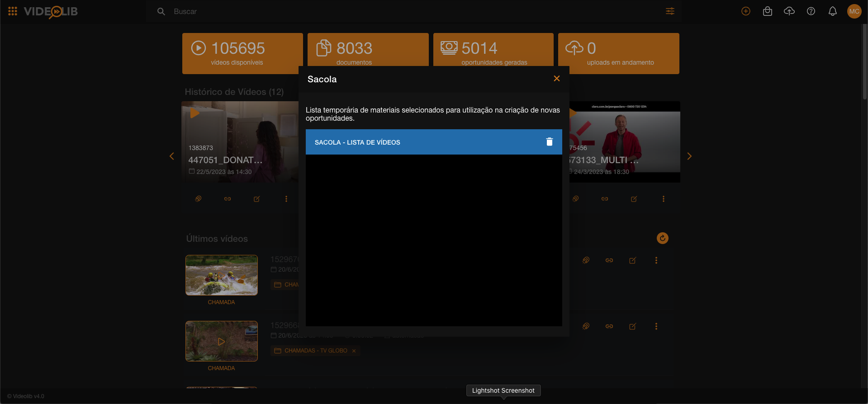
Task: Click edit icon under 447051_DONAT video
Action: pos(257,199)
